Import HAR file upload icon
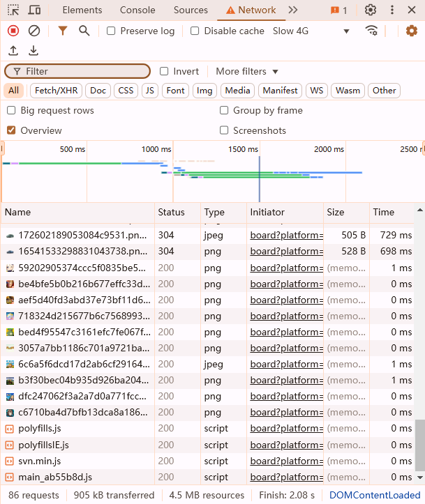The width and height of the screenshot is (425, 504). pyautogui.click(x=13, y=50)
